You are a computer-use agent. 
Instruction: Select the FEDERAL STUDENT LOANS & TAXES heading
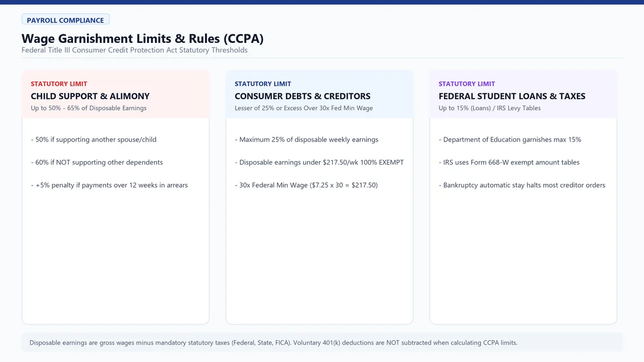click(512, 97)
